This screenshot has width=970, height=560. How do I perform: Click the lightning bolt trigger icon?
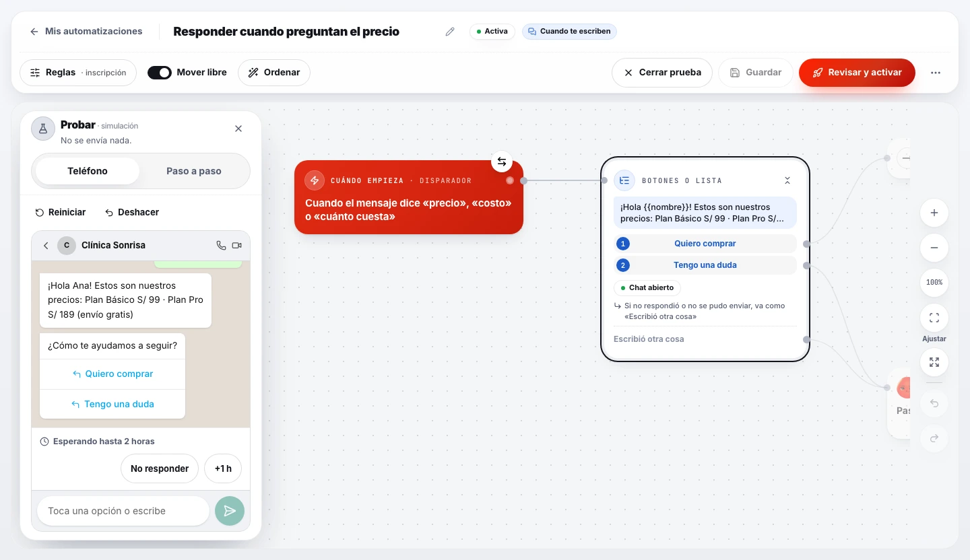[x=315, y=180]
